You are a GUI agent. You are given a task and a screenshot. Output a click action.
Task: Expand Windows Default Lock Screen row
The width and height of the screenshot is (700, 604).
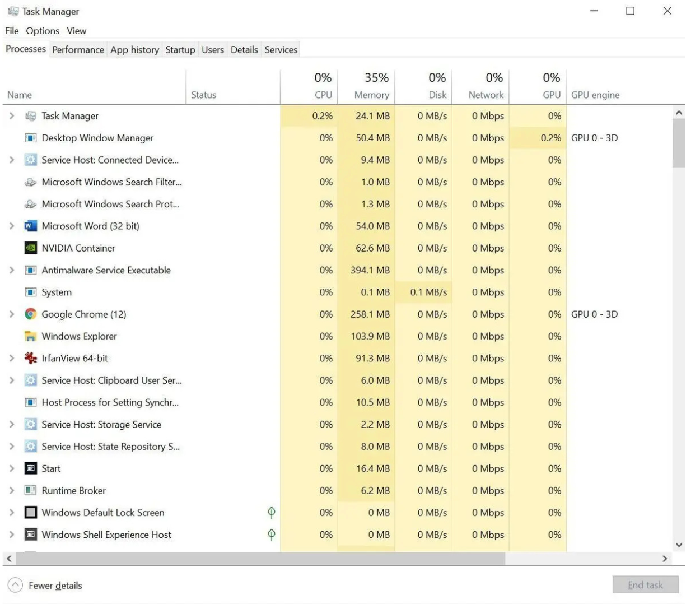12,513
